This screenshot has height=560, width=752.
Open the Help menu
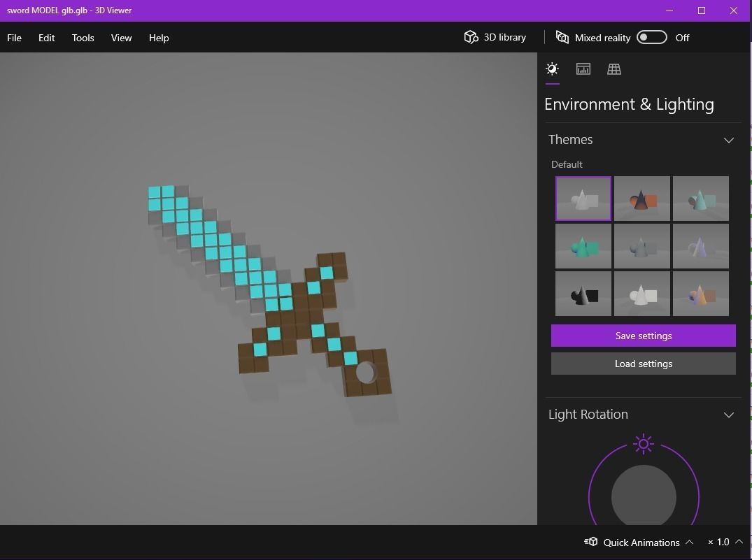159,38
